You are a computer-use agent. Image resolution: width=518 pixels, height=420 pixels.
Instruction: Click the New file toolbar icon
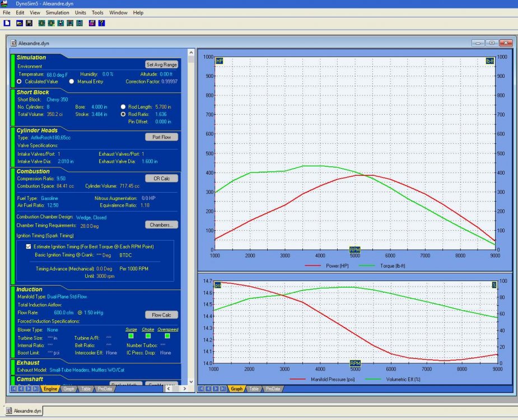click(7, 24)
